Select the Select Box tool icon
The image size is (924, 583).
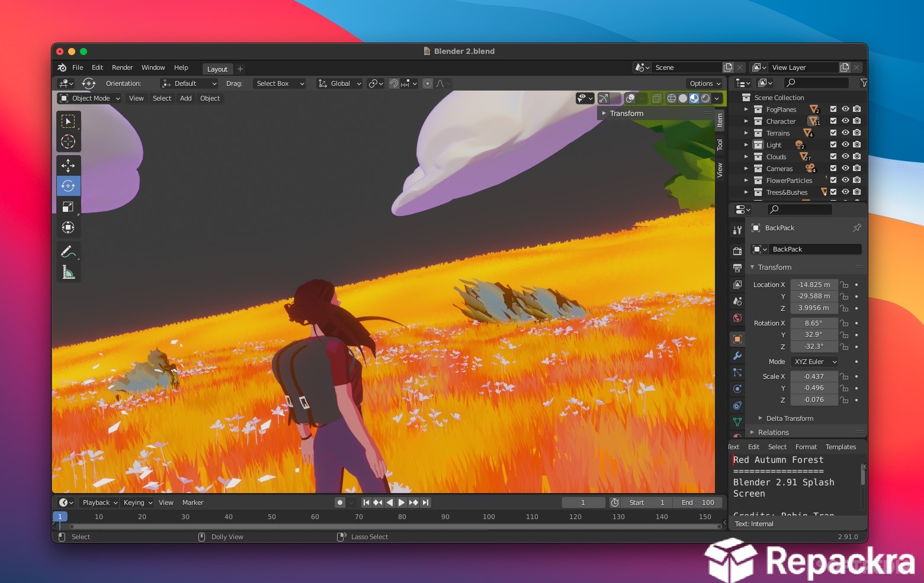68,121
